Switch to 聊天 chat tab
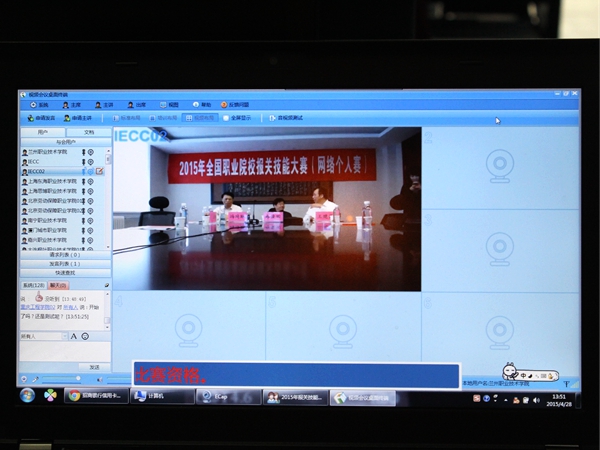This screenshot has width=600, height=450. 58,285
